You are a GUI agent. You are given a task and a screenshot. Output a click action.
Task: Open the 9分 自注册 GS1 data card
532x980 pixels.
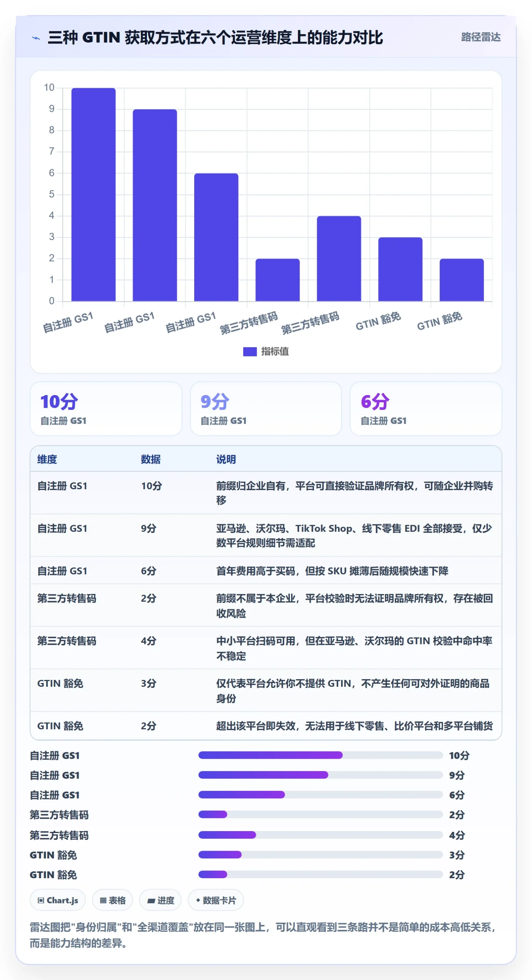[x=266, y=409]
